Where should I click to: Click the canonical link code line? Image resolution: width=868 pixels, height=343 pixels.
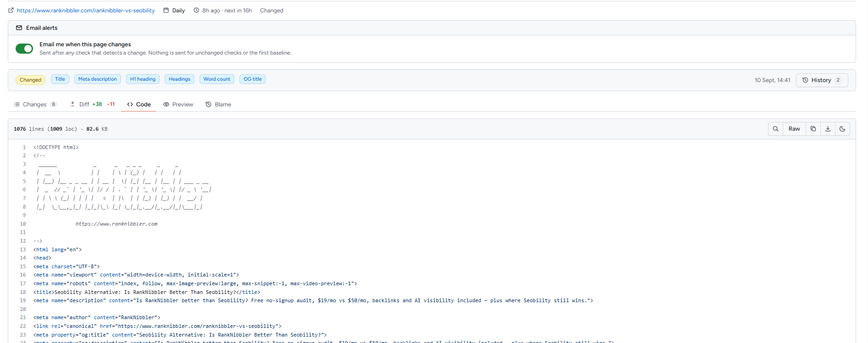point(157,326)
